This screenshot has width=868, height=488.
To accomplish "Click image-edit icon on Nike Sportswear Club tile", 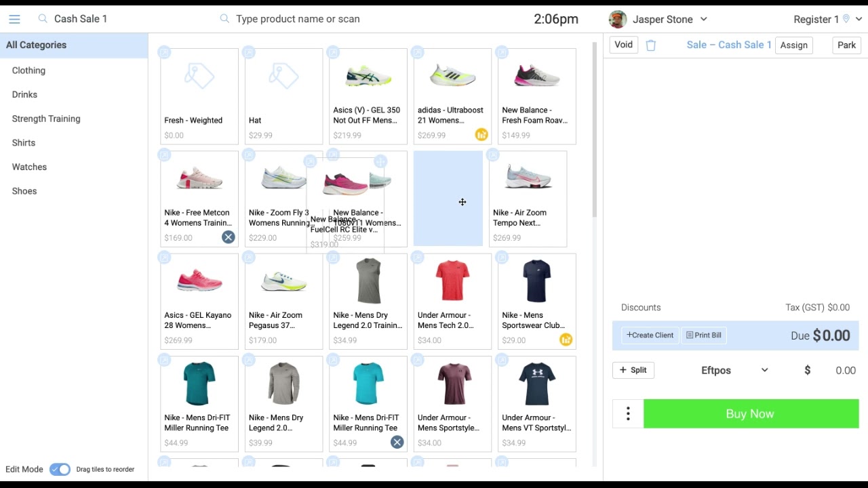I will pyautogui.click(x=502, y=258).
